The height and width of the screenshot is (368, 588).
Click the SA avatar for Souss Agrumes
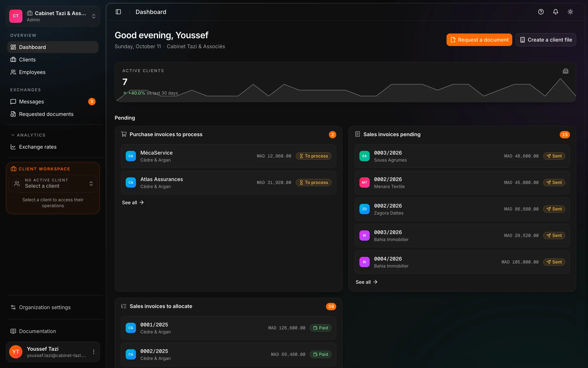point(364,156)
